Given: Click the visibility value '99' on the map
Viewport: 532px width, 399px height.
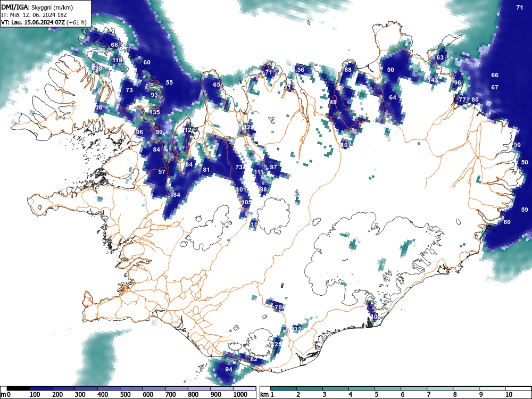Looking at the screenshot, I should pyautogui.click(x=159, y=132).
